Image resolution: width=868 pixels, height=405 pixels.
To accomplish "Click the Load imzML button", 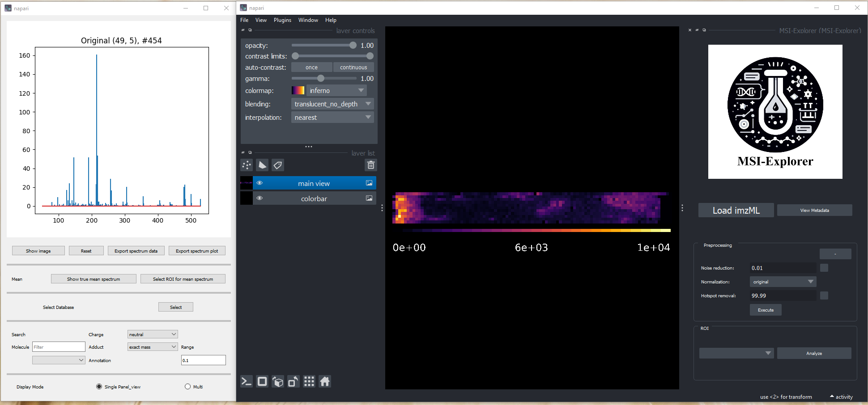I will pyautogui.click(x=736, y=211).
